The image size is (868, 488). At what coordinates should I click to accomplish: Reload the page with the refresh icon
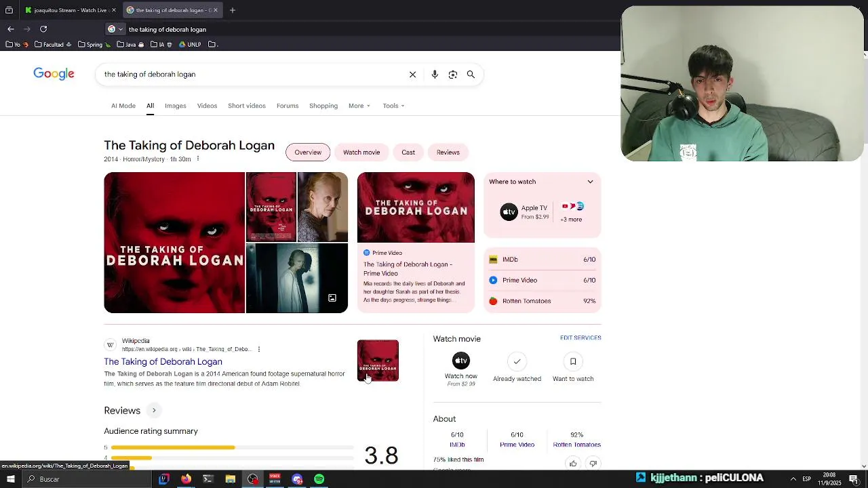click(x=43, y=29)
